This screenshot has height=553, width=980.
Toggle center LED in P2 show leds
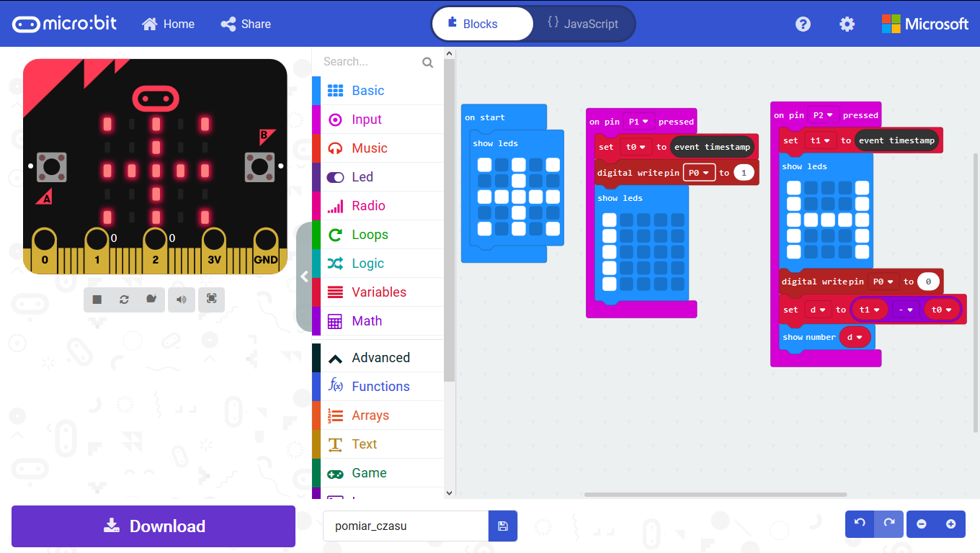828,220
